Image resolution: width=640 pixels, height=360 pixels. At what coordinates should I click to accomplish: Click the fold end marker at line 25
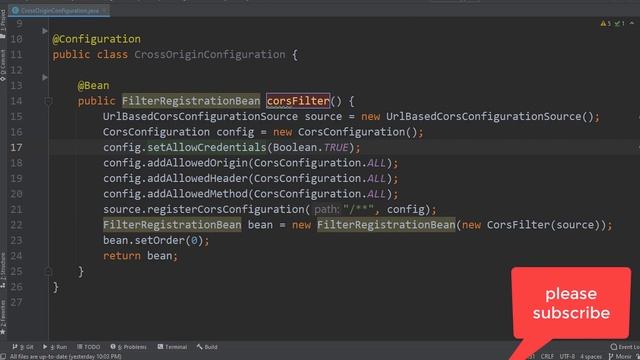[48, 271]
